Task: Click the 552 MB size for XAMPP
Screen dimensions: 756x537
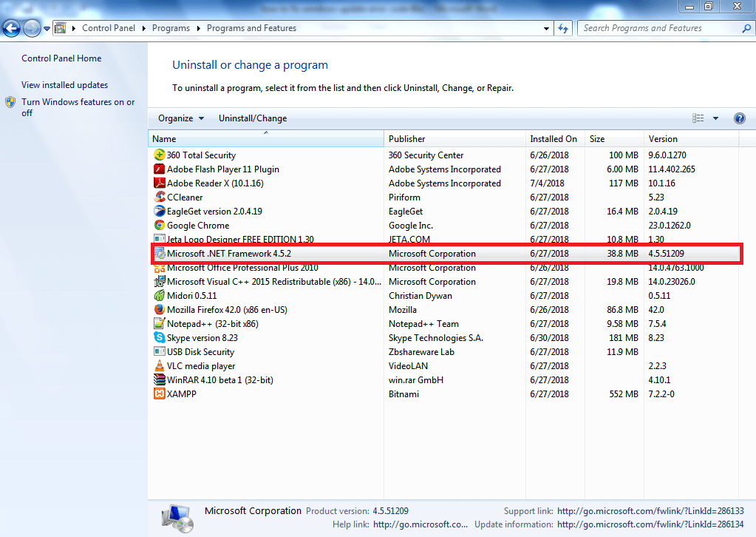Action: point(624,394)
